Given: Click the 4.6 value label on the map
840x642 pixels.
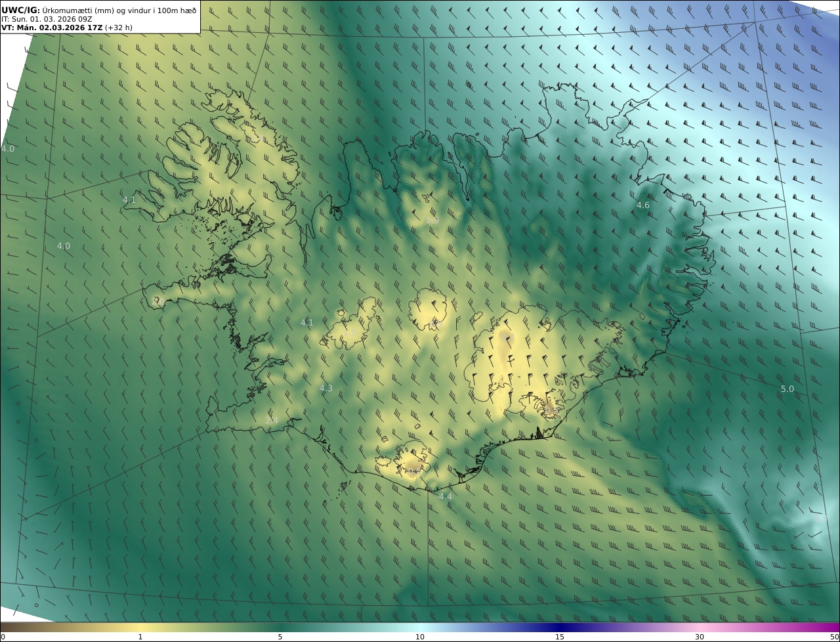Looking at the screenshot, I should 643,205.
